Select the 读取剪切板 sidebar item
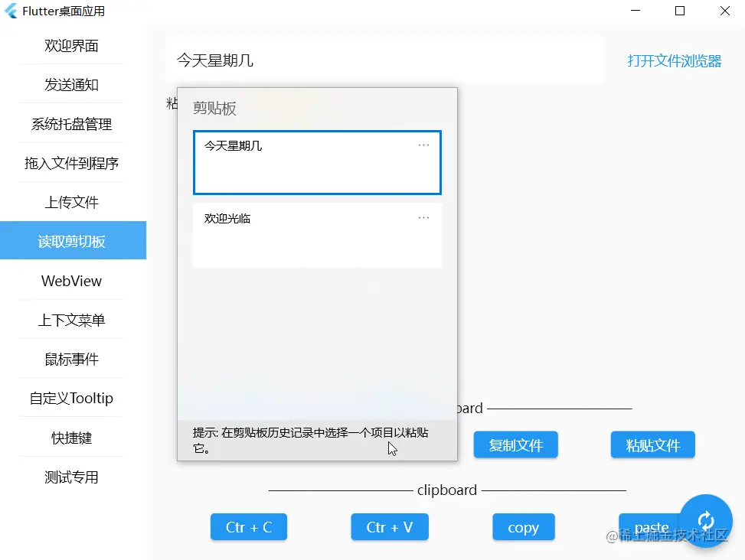Screen dimensions: 745x560 [74, 241]
